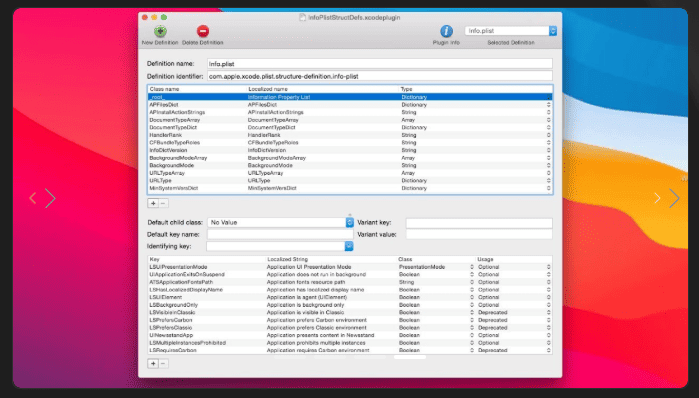Click 'Application fonts resource path' localized string

(306, 282)
